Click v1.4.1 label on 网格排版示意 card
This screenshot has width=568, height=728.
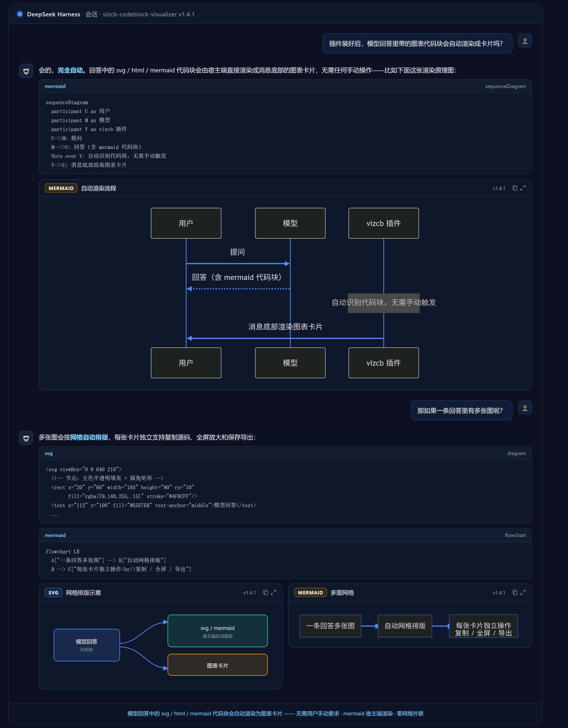[x=249, y=593]
